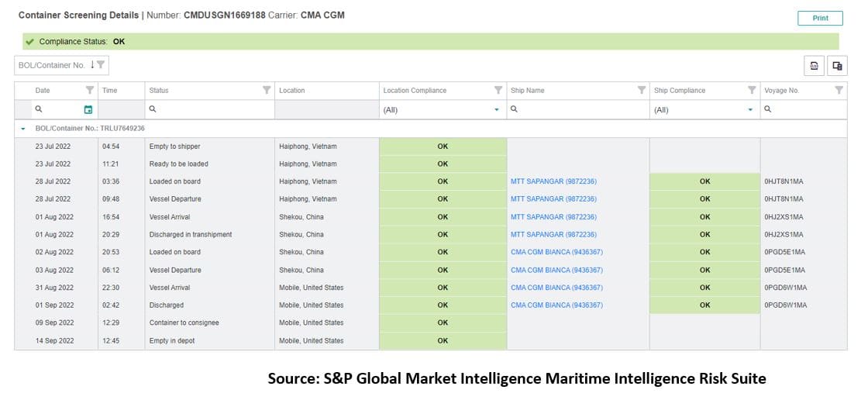Click the export data icon
This screenshot has width=868, height=400.
(814, 66)
